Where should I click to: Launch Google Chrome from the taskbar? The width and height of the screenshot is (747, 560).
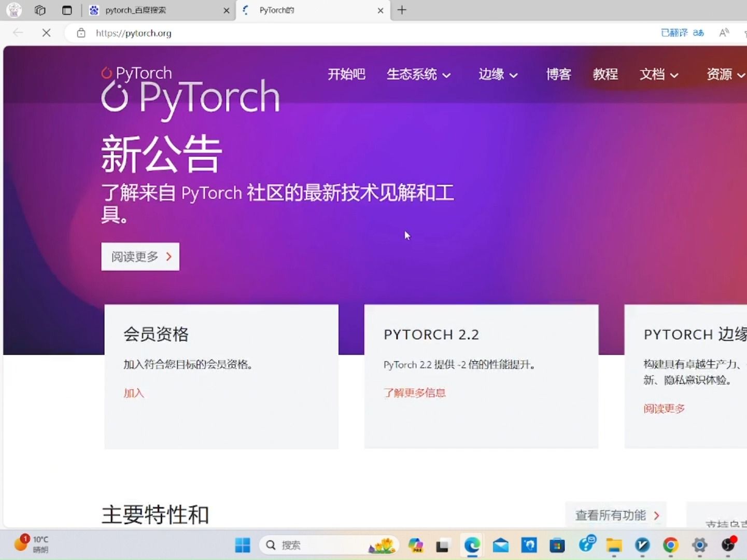pos(671,545)
